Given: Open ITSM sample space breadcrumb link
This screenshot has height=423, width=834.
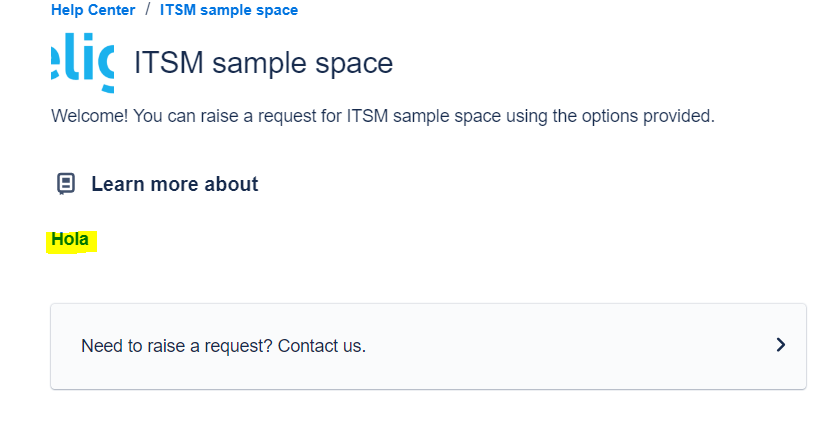Looking at the screenshot, I should pos(228,10).
